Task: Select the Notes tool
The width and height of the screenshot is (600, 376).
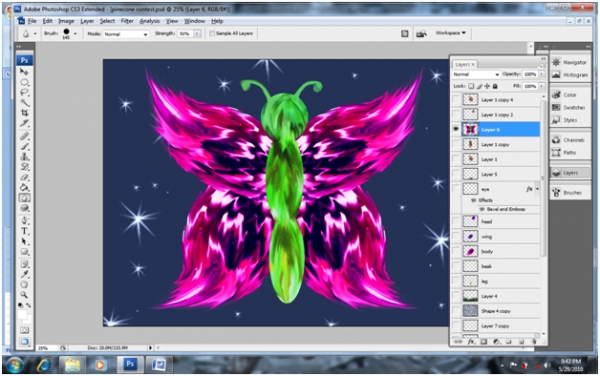Action: 24,264
